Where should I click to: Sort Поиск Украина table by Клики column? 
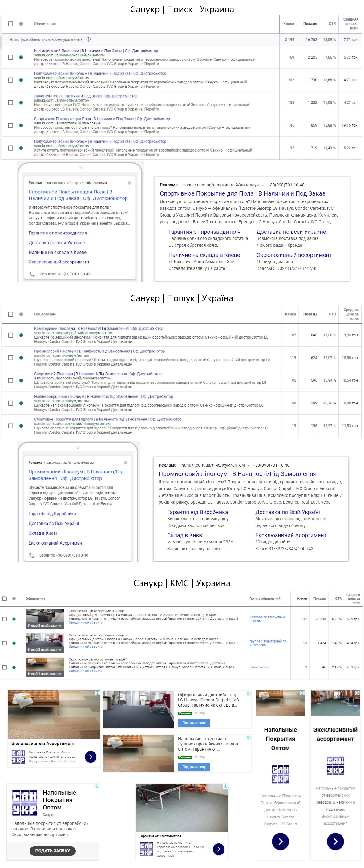pos(289,24)
